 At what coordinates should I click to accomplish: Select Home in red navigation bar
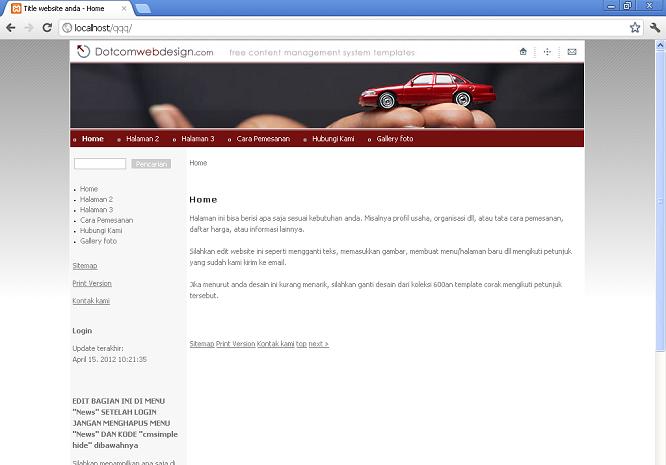click(x=93, y=139)
